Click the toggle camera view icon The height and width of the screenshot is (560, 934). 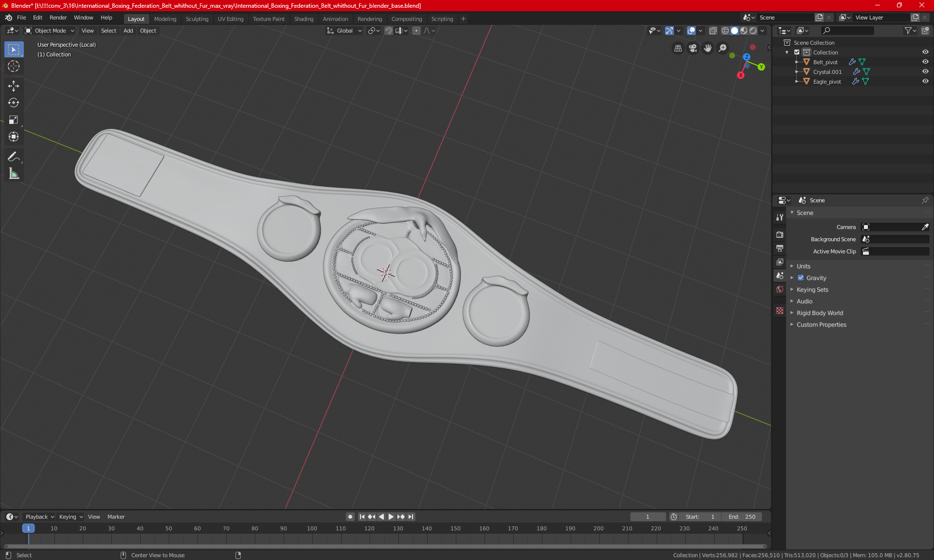click(x=693, y=48)
